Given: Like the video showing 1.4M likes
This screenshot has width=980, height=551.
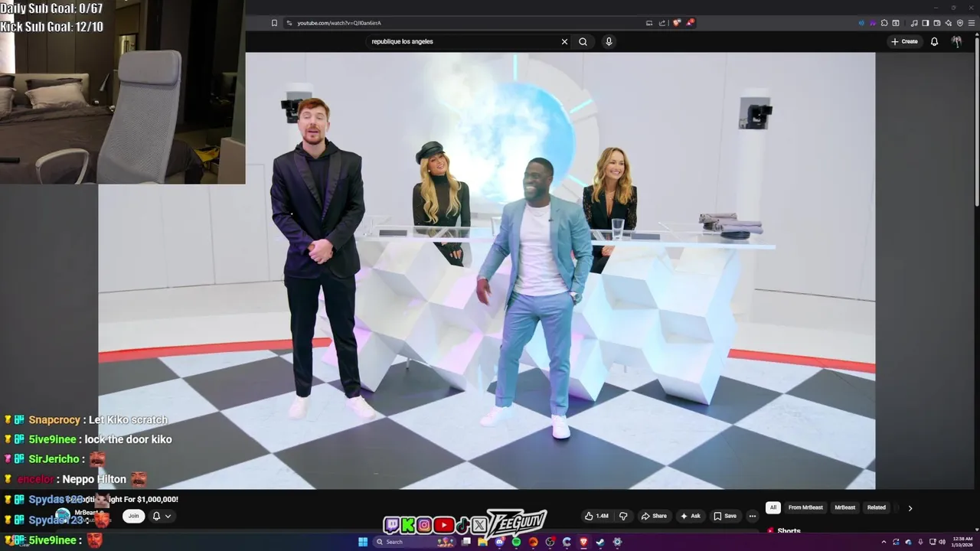Looking at the screenshot, I should click(x=597, y=516).
